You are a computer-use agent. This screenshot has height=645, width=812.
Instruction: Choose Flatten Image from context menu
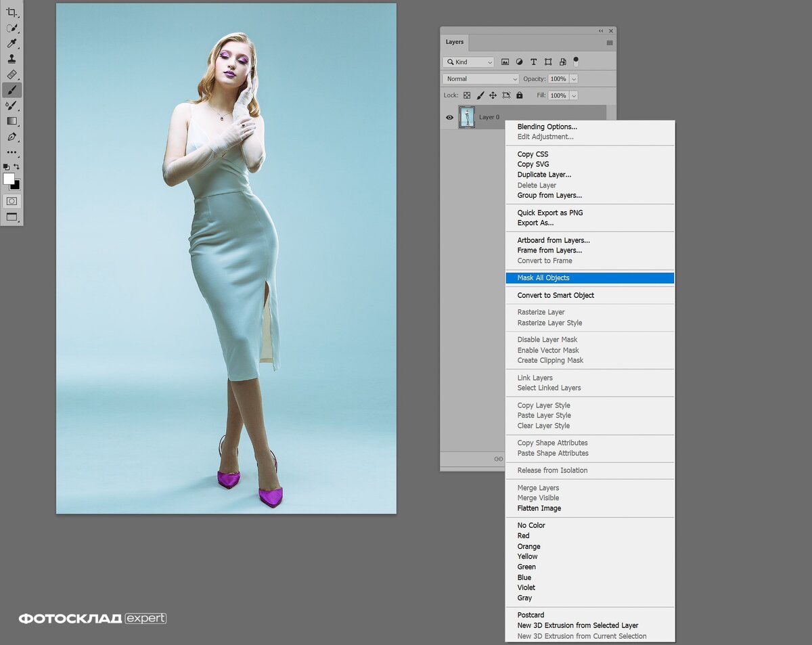[x=539, y=508]
